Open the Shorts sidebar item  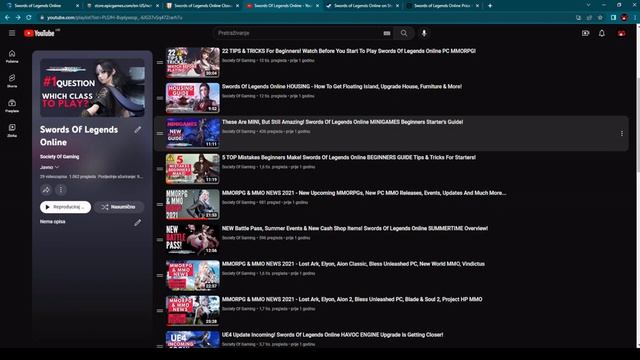point(12,81)
